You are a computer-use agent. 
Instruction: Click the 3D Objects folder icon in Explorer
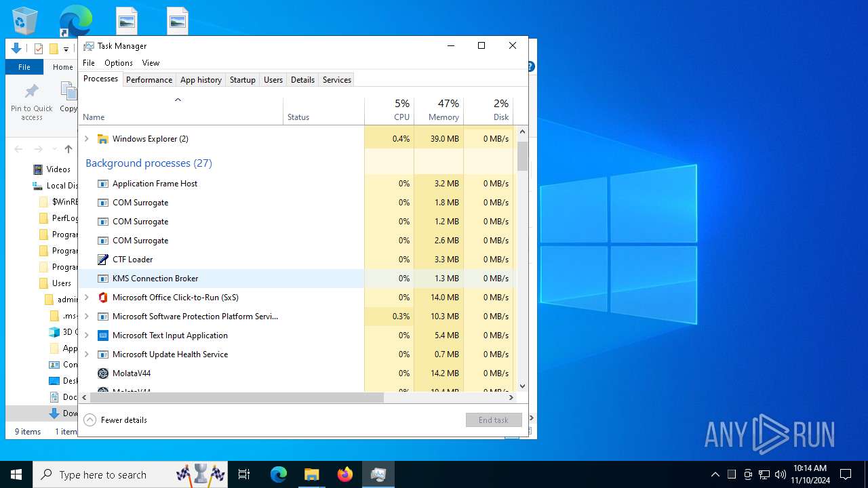54,332
